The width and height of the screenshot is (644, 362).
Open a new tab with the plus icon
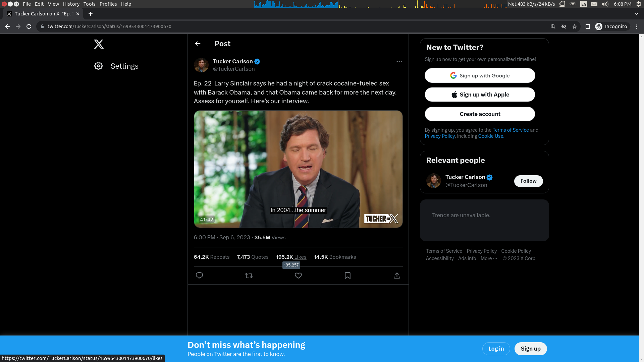tap(91, 14)
